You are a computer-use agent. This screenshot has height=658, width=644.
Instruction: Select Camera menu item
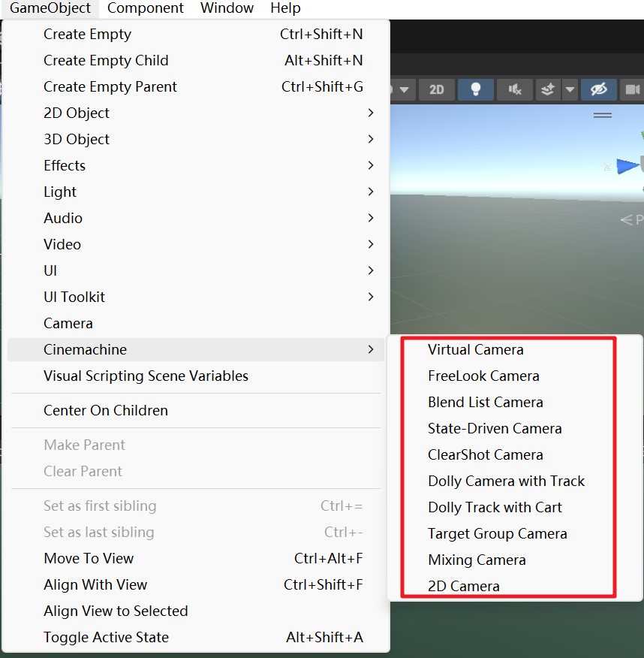[x=196, y=323]
